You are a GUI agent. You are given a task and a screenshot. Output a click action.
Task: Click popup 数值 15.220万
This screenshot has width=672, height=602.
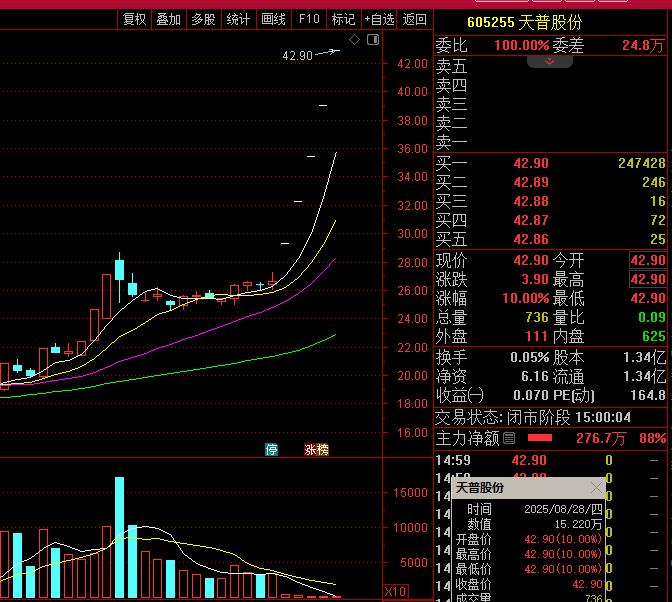pos(578,524)
